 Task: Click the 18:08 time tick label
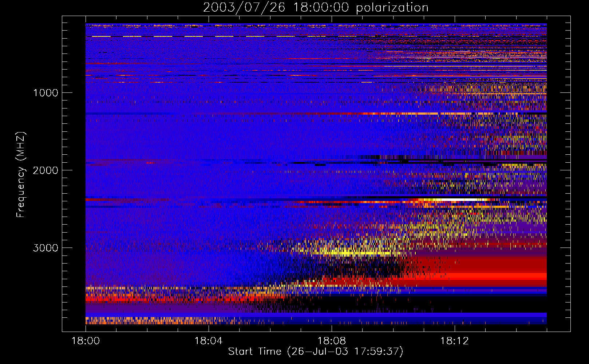tap(332, 341)
